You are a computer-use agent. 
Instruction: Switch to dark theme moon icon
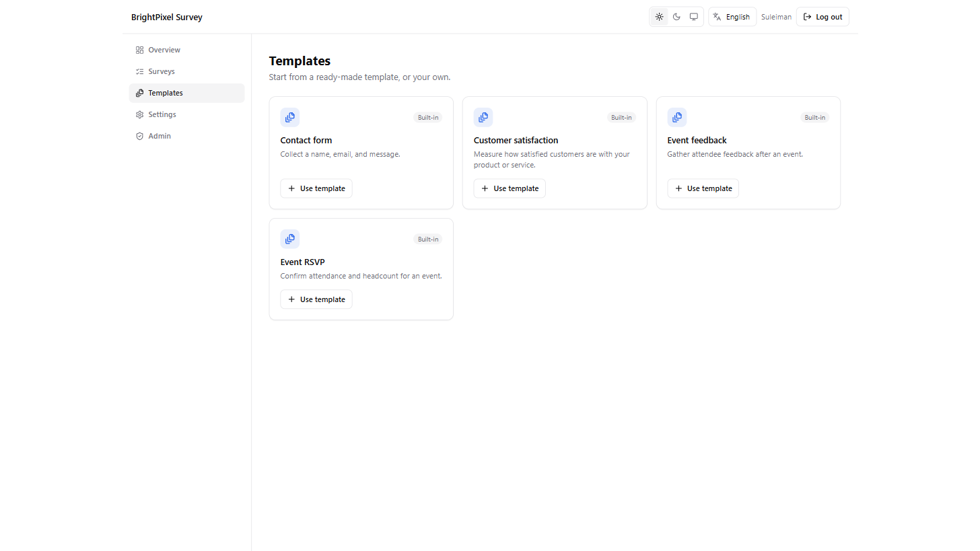[x=676, y=17]
